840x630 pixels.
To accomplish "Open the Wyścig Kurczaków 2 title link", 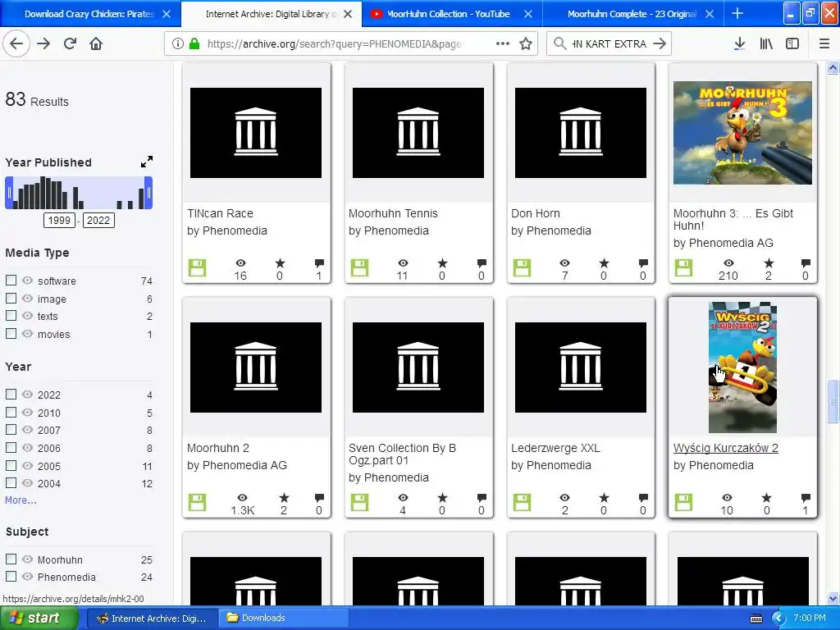I will pyautogui.click(x=726, y=448).
